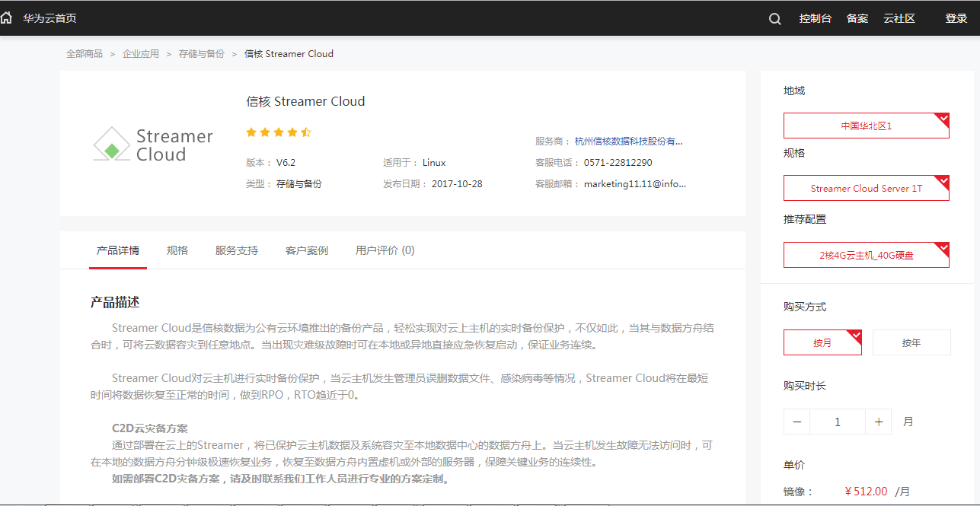Choose 按月 purchase method
The width and height of the screenshot is (980, 506).
pos(822,342)
